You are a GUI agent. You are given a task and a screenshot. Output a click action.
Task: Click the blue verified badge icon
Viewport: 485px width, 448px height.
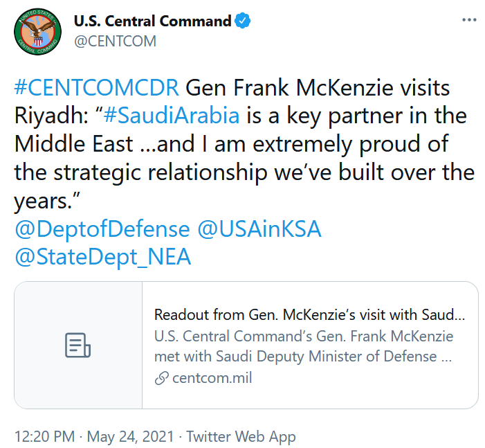242,21
